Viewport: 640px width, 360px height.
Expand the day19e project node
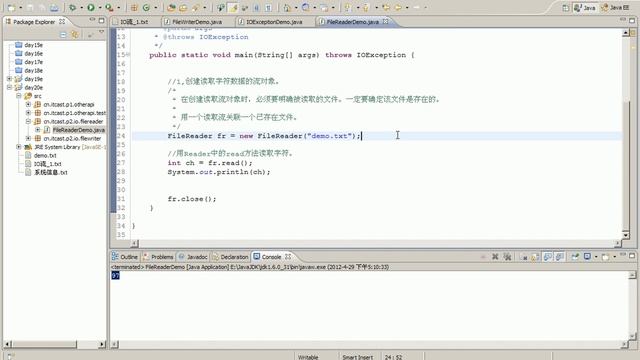(x=9, y=79)
